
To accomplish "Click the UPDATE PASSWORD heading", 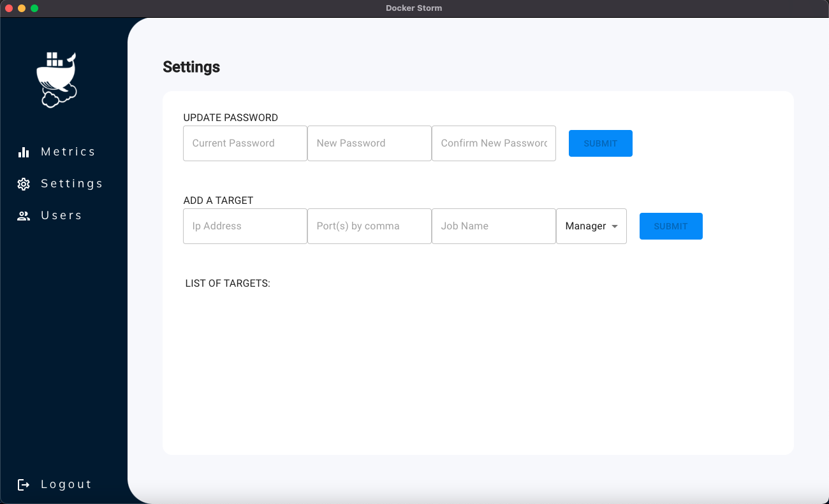I will click(x=231, y=118).
